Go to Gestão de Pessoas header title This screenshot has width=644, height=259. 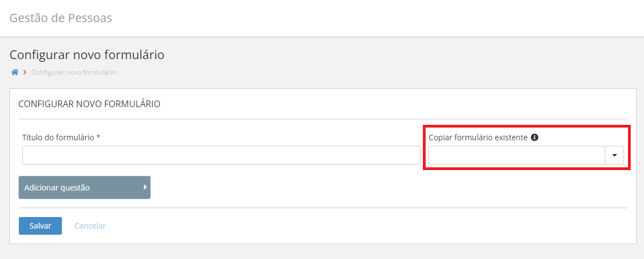61,18
